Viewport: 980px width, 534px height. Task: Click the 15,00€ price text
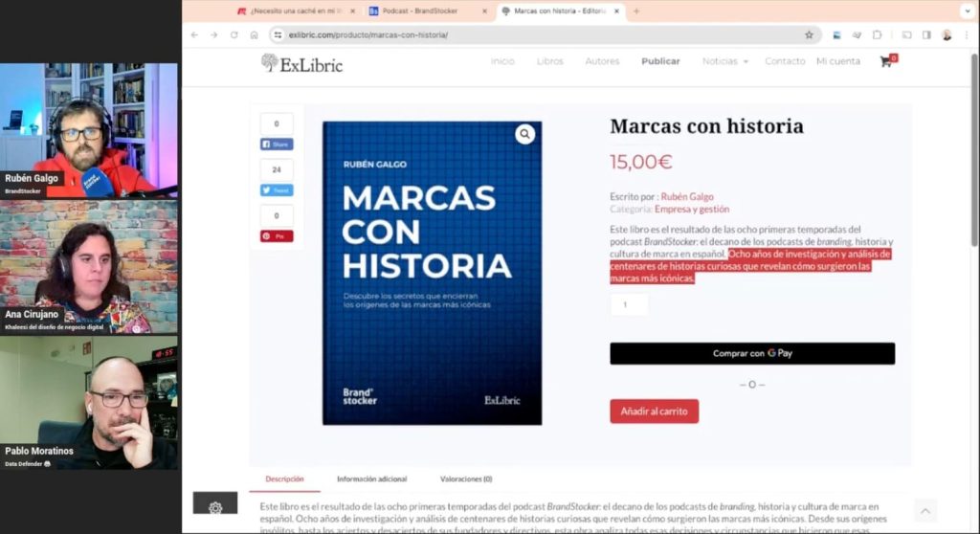tap(640, 162)
